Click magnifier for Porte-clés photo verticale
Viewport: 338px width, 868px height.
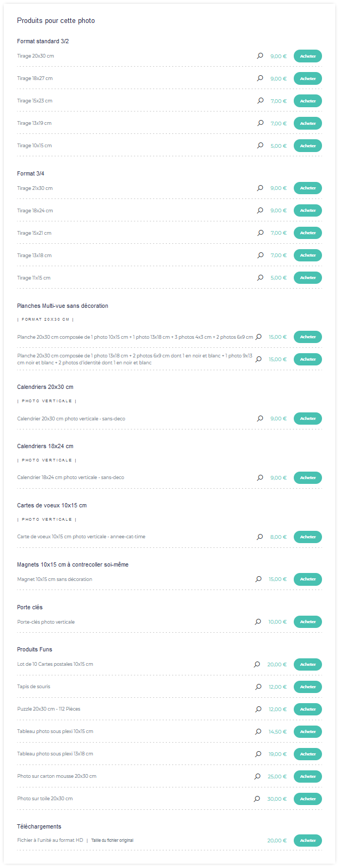tap(258, 622)
